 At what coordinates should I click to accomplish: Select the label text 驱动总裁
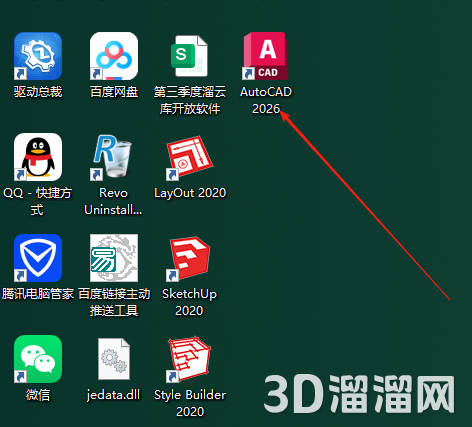pyautogui.click(x=38, y=92)
